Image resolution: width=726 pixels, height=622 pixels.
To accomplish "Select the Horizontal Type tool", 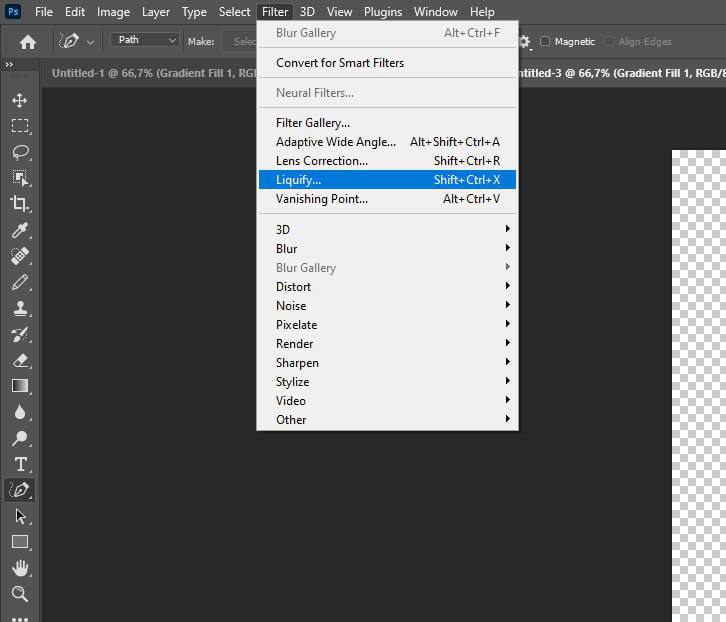I will [x=20, y=464].
